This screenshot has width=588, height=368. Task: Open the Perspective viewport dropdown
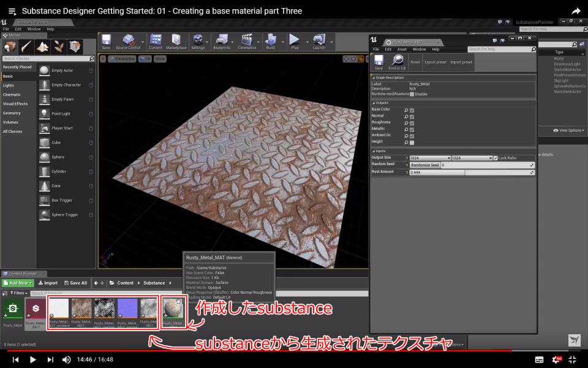(x=121, y=59)
